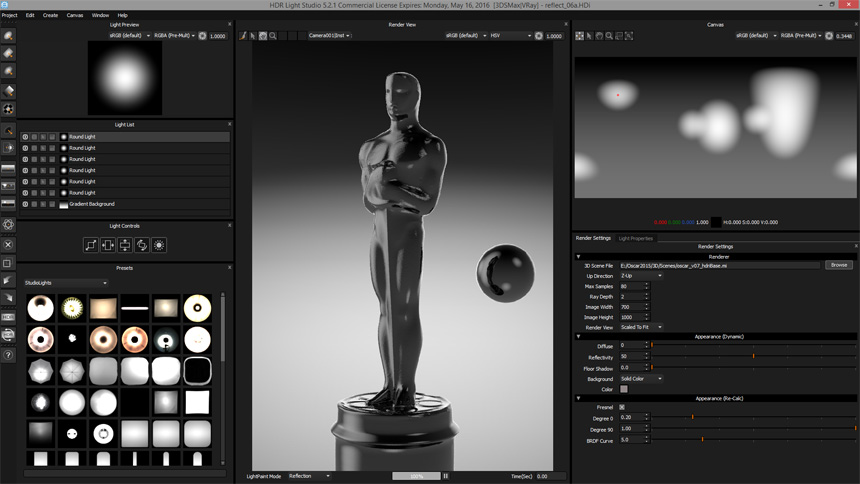Open Background Solid Color dropdown
860x484 pixels.
tap(641, 379)
